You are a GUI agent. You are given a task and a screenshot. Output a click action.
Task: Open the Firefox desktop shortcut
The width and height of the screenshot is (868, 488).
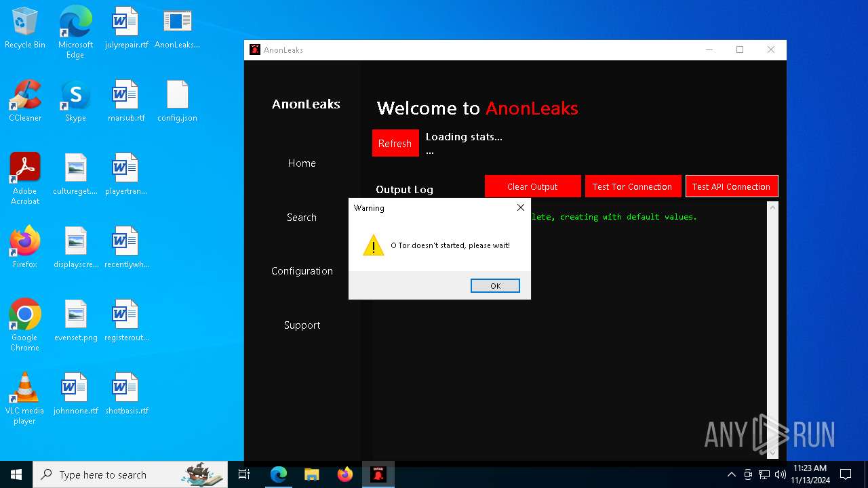tap(25, 248)
